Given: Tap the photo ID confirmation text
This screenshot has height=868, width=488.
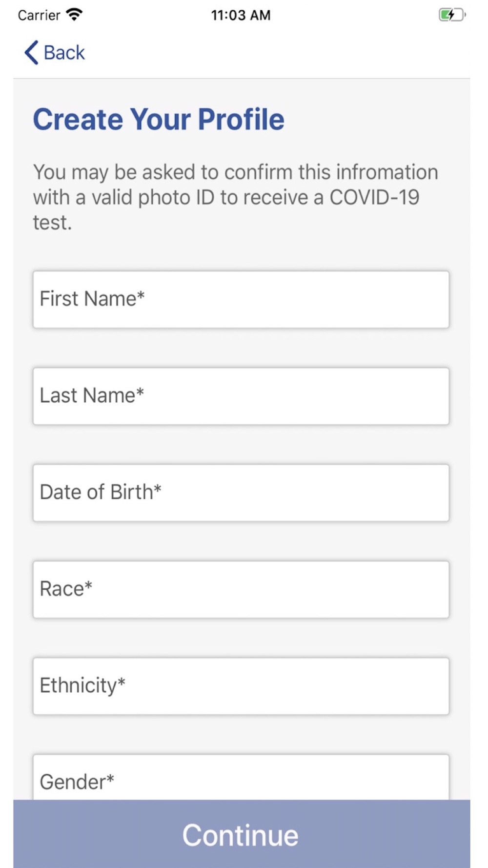Looking at the screenshot, I should [236, 197].
